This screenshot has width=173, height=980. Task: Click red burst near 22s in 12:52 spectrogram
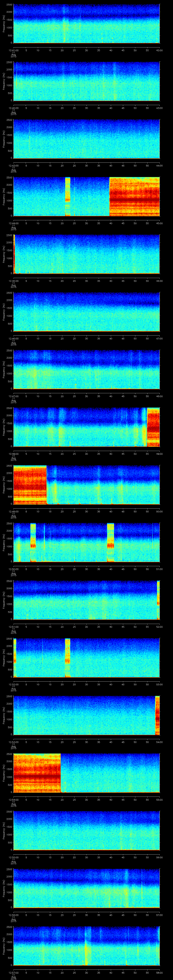(68, 657)
